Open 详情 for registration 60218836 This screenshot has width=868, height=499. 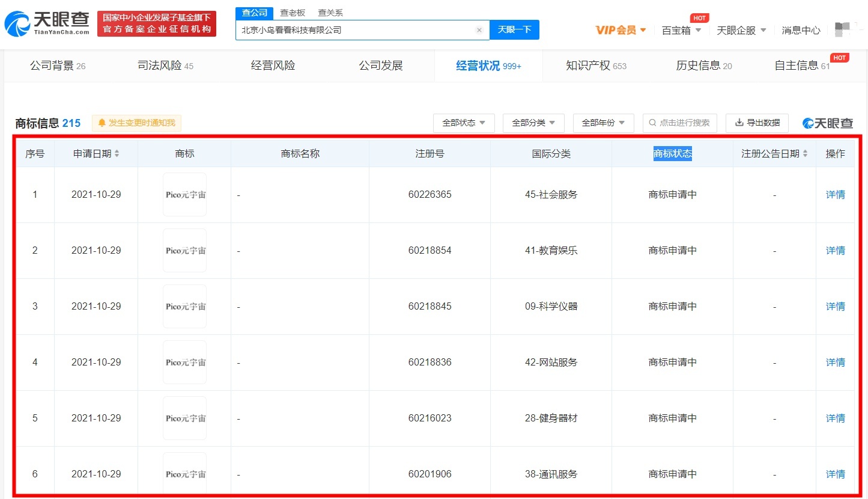pyautogui.click(x=835, y=363)
